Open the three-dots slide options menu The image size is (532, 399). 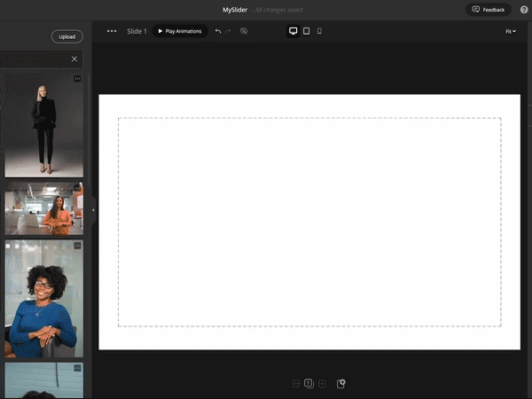pyautogui.click(x=112, y=31)
